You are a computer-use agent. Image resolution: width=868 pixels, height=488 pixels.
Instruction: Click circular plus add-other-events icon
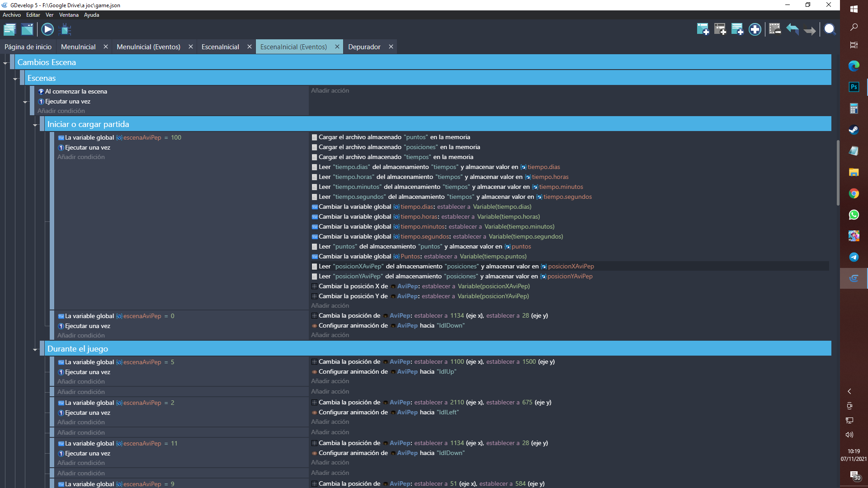click(x=755, y=30)
